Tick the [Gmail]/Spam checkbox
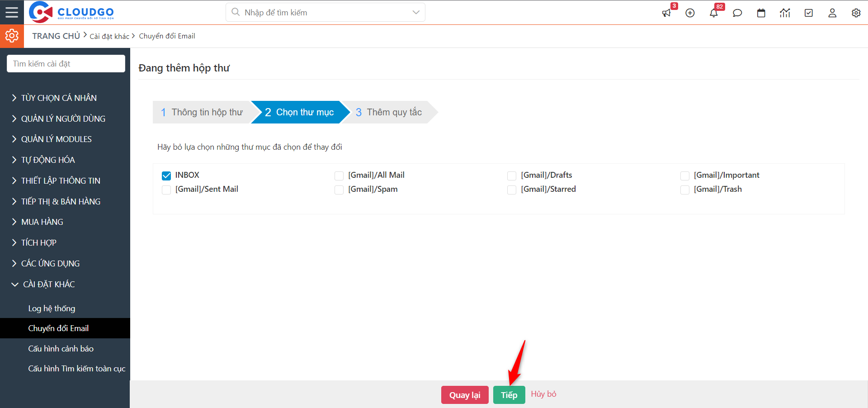 click(x=339, y=190)
